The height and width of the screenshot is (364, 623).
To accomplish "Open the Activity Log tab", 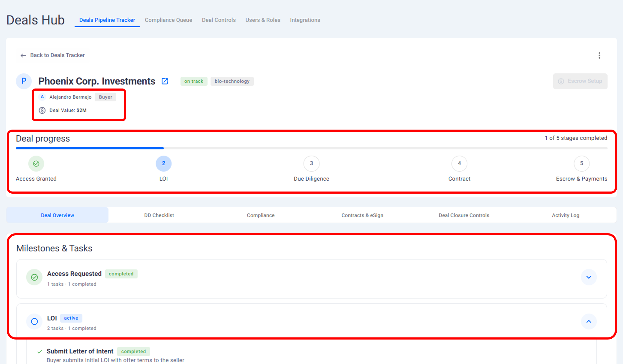I will [x=565, y=215].
